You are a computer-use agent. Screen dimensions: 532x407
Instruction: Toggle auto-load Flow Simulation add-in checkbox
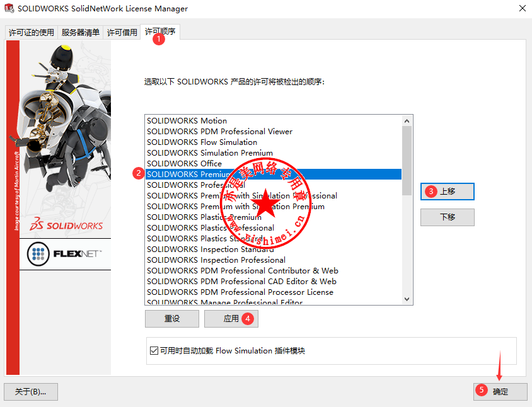tap(154, 351)
